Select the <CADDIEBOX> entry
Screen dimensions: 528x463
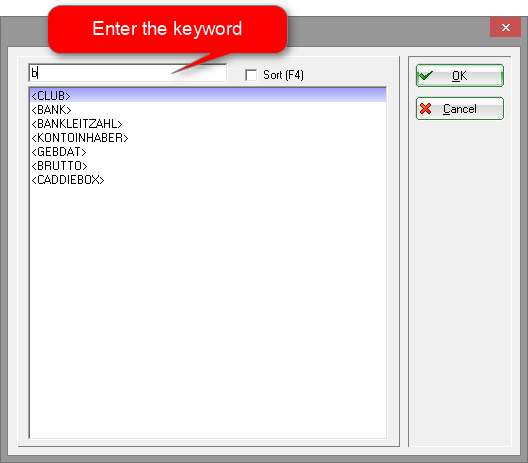pos(68,180)
